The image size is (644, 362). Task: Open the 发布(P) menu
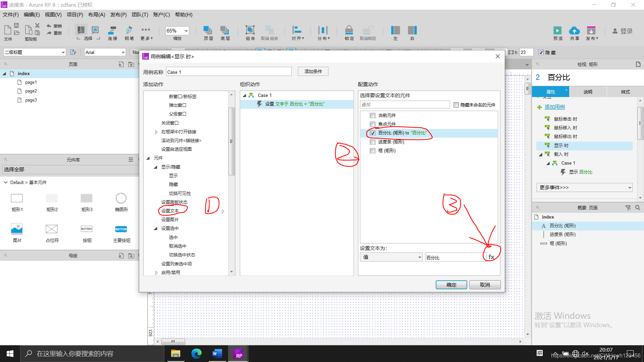[118, 15]
